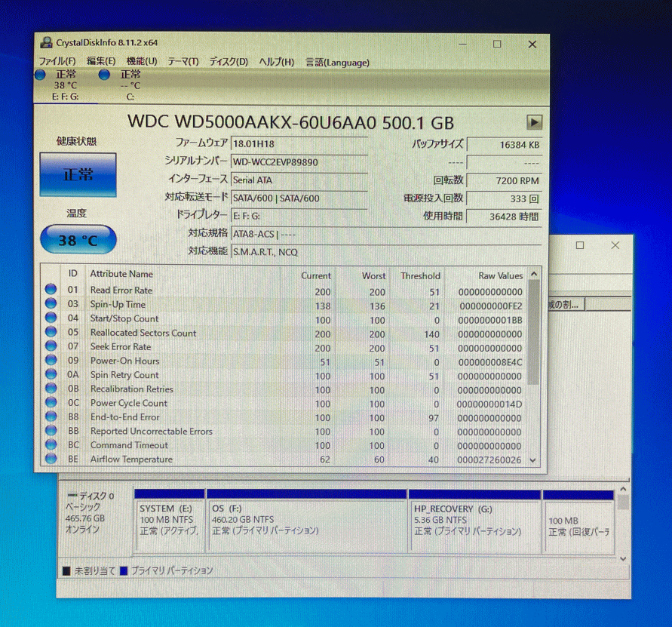Click status icon for Seek Error Rate
This screenshot has width=672, height=627.
(51, 346)
